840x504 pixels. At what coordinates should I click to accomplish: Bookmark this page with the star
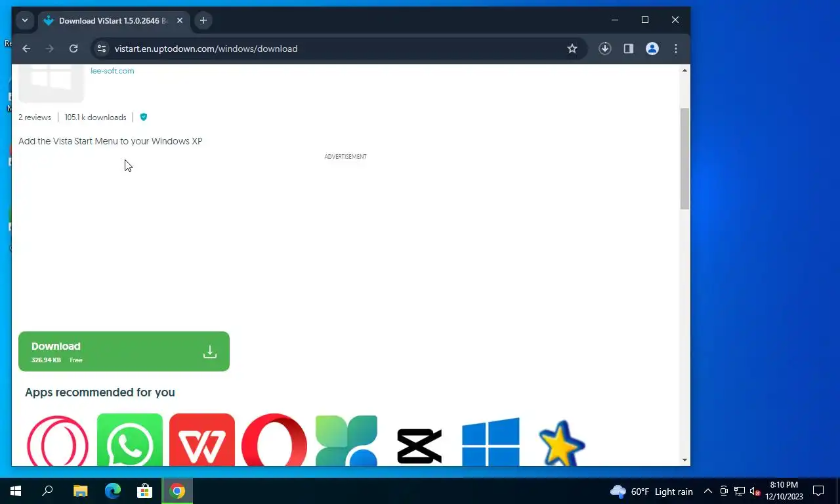572,49
